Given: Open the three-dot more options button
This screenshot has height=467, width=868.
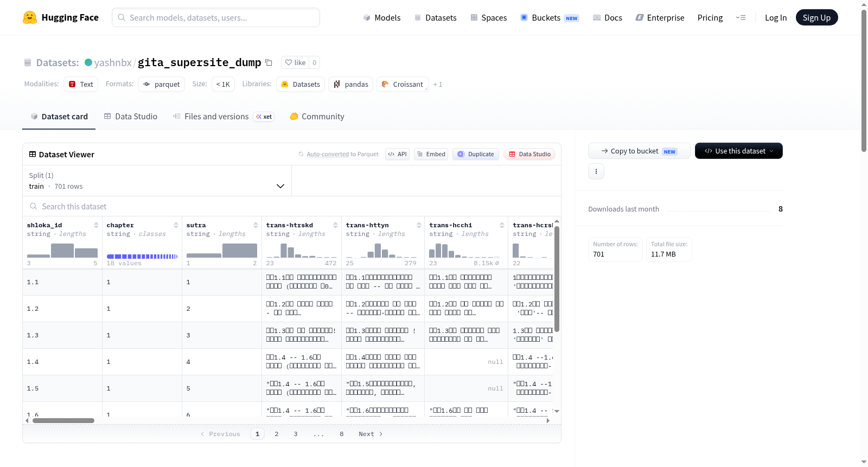Looking at the screenshot, I should [596, 171].
